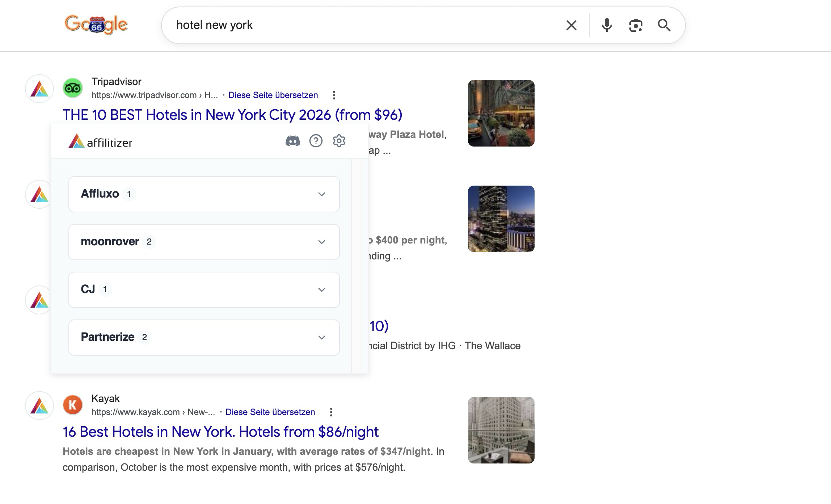Open 16 Best Hotels in New York Kayak link

coord(220,432)
